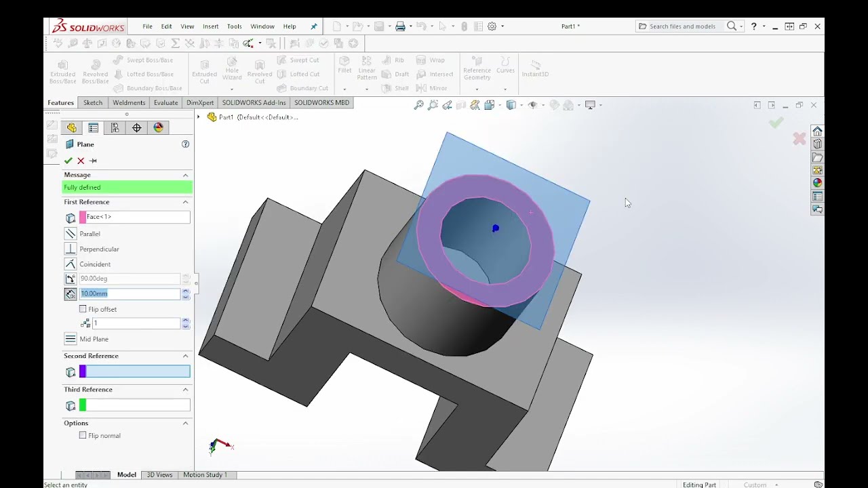Image resolution: width=868 pixels, height=488 pixels.
Task: Switch to the Sketch tab
Action: (93, 102)
